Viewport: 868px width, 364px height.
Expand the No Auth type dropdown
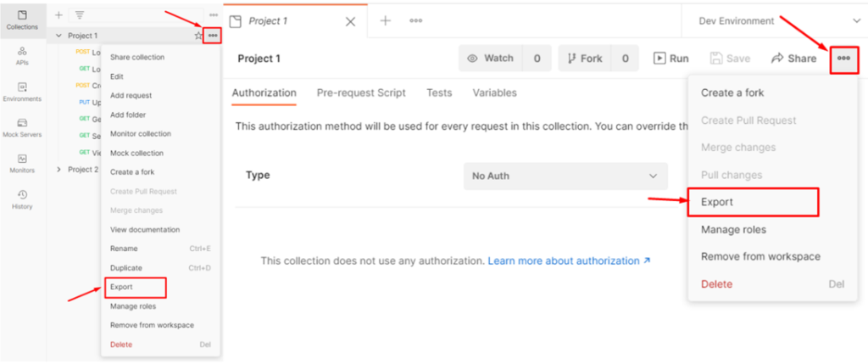pyautogui.click(x=565, y=176)
